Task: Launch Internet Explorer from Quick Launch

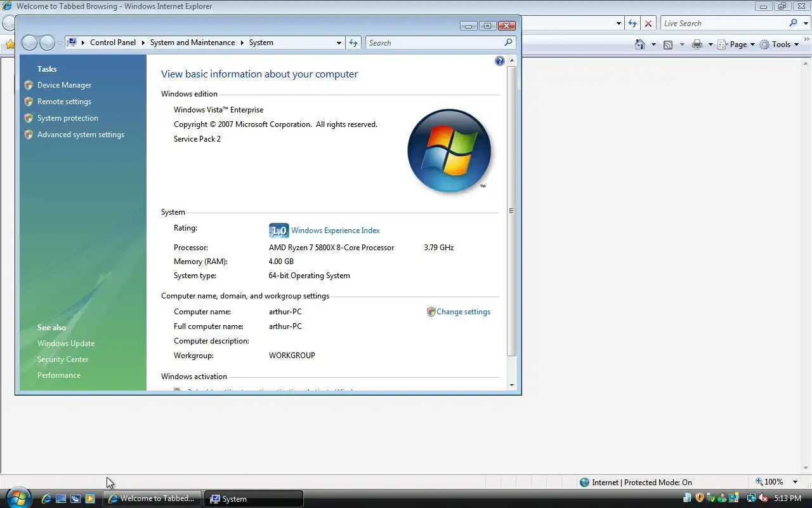Action: tap(46, 498)
